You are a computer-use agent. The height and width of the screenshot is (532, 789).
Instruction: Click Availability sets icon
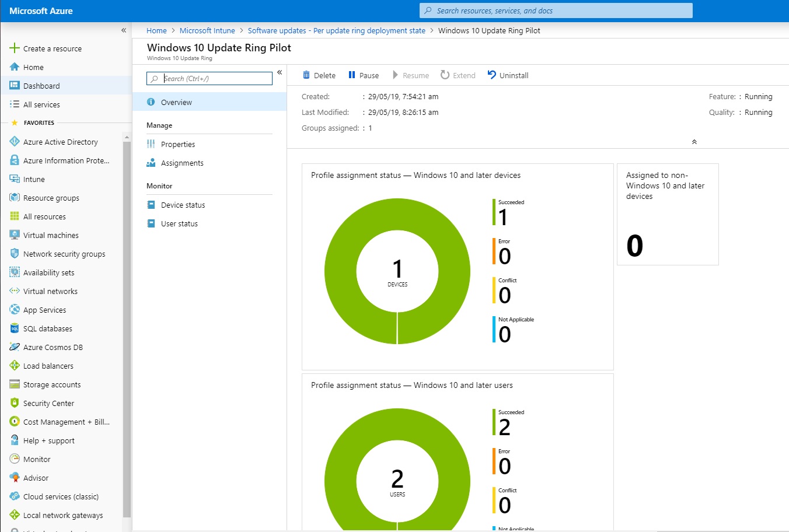(x=15, y=272)
